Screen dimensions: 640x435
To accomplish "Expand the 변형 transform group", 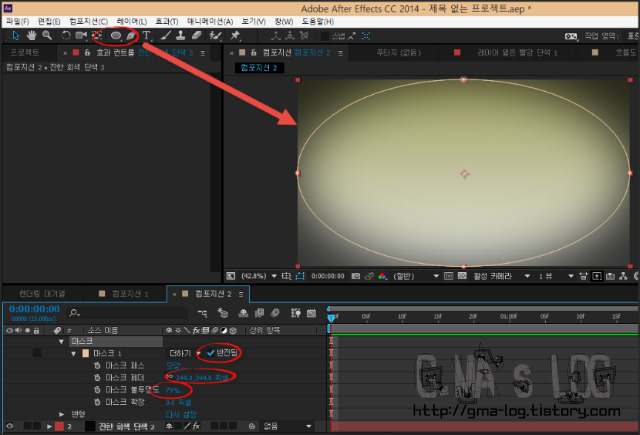I will click(61, 414).
